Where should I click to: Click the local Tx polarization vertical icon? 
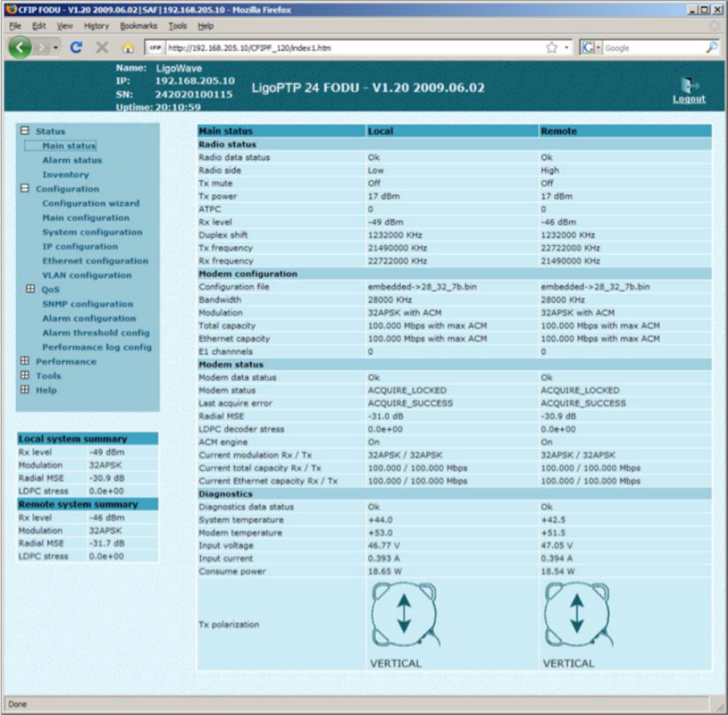click(405, 614)
